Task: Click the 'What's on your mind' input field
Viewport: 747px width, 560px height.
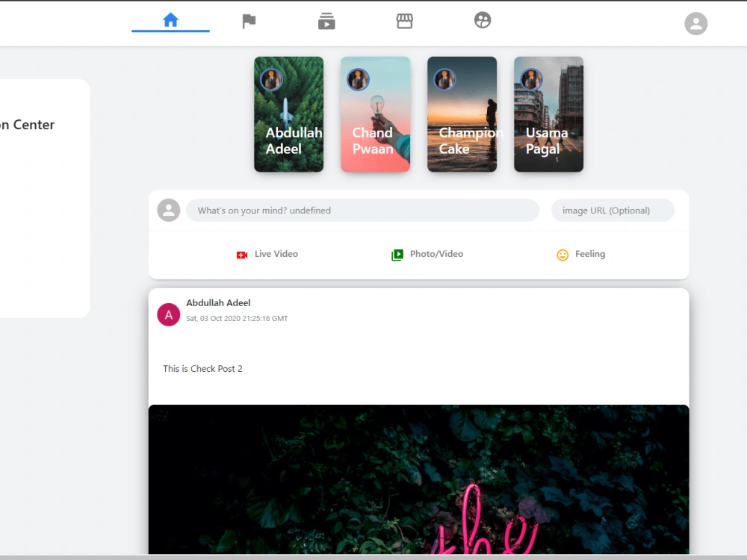Action: (x=363, y=210)
